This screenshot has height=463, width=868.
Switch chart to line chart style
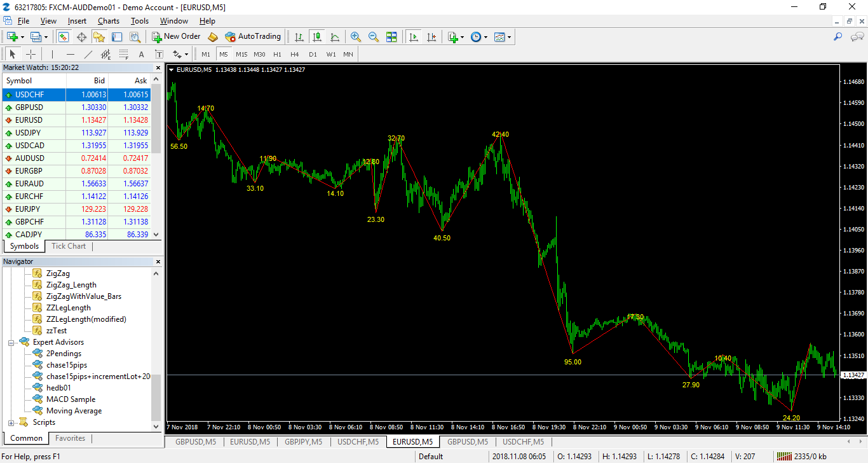[x=334, y=37]
